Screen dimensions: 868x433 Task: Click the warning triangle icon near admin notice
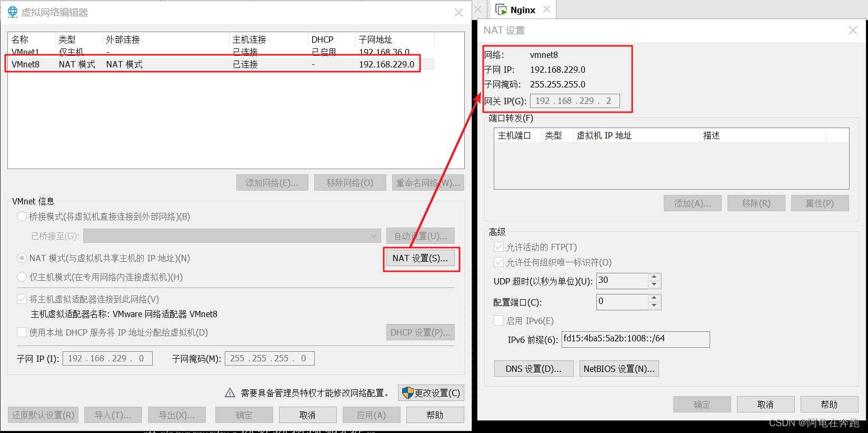pyautogui.click(x=230, y=393)
